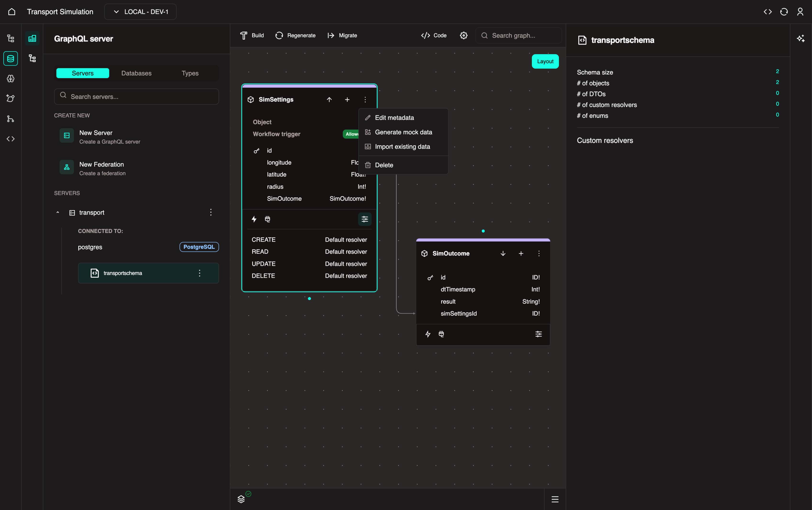
Task: Focus the Search graph input field
Action: (518, 35)
